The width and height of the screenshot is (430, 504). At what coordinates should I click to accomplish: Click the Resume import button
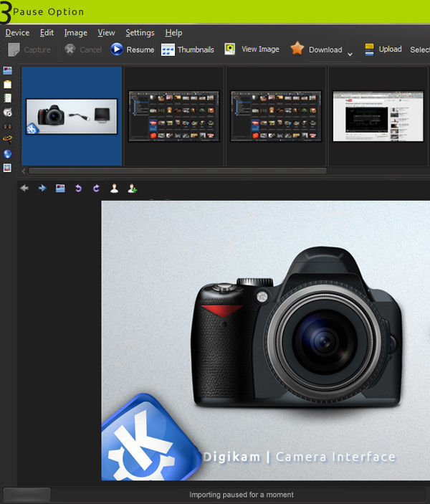pyautogui.click(x=133, y=49)
